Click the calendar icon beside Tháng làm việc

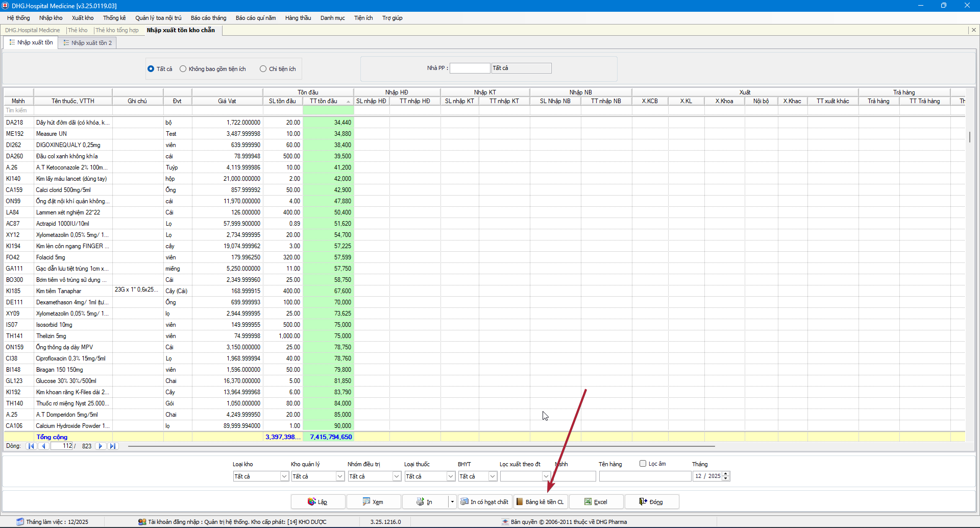pyautogui.click(x=20, y=522)
